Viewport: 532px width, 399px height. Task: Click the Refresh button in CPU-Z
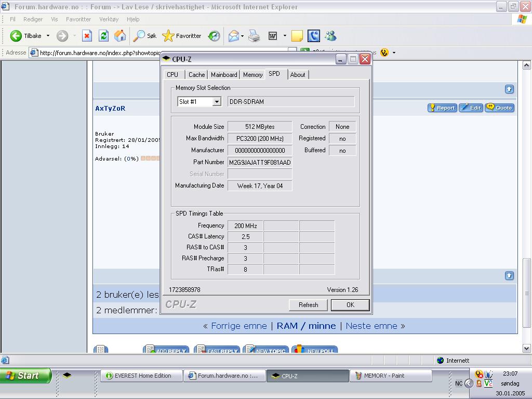[x=308, y=304]
